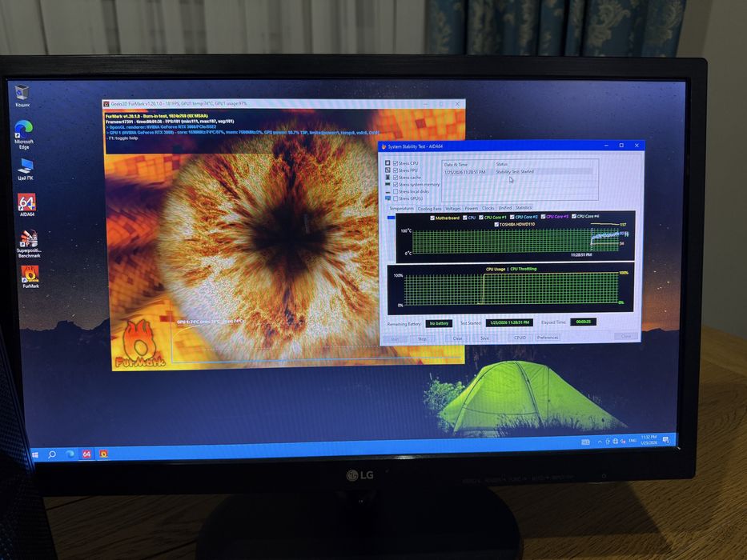Open the Windows Start menu
Image resolution: width=747 pixels, height=560 pixels.
(34, 455)
